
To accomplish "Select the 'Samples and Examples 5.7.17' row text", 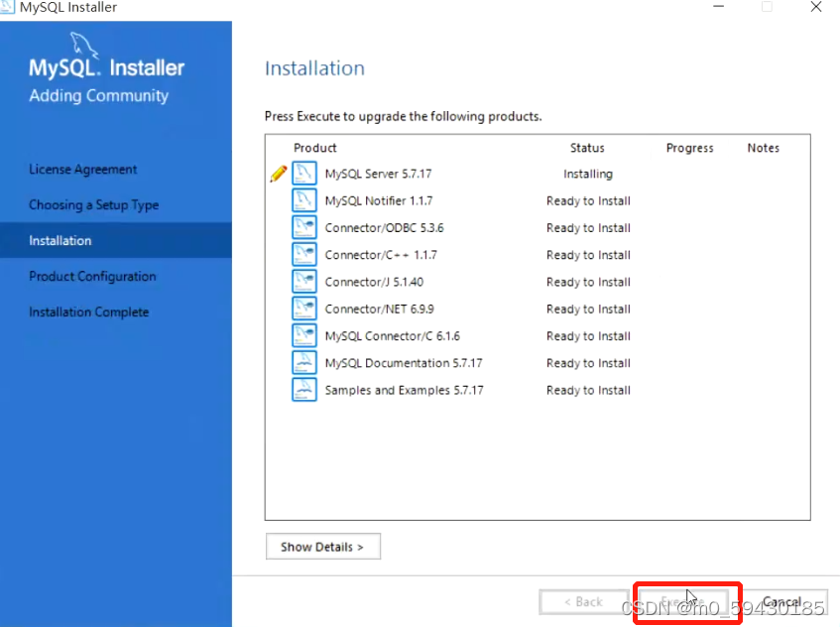I will tap(404, 390).
